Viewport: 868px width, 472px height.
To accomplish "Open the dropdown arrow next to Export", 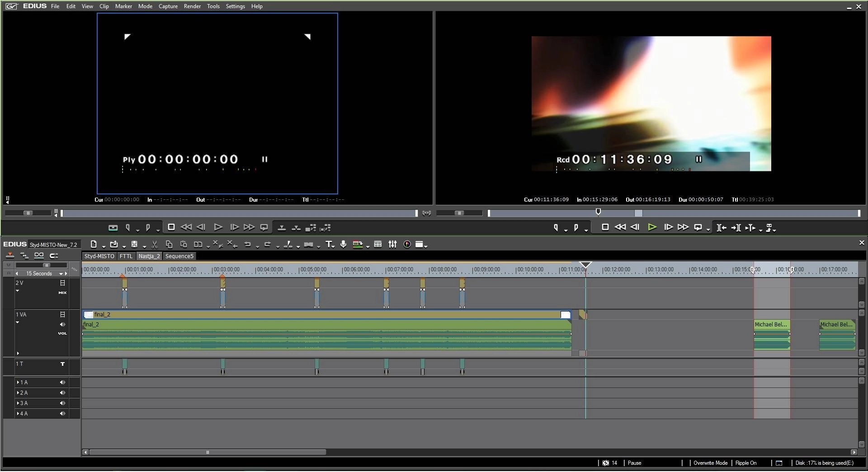I will [368, 246].
